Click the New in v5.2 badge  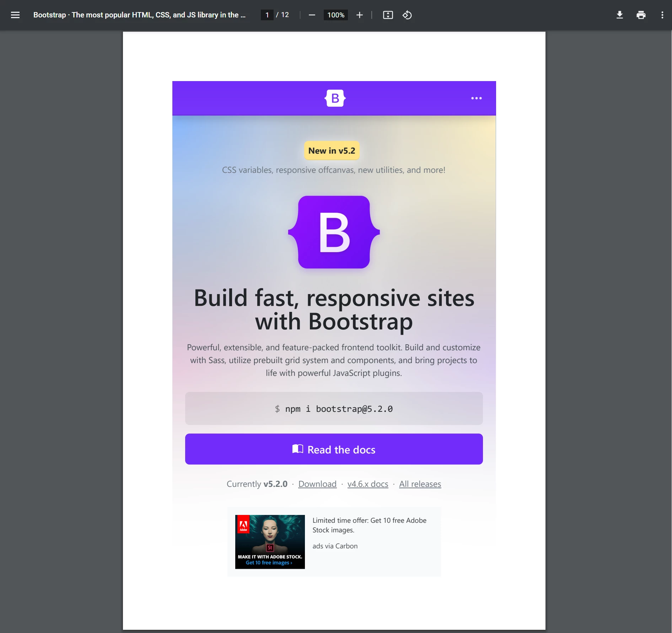pyautogui.click(x=332, y=151)
